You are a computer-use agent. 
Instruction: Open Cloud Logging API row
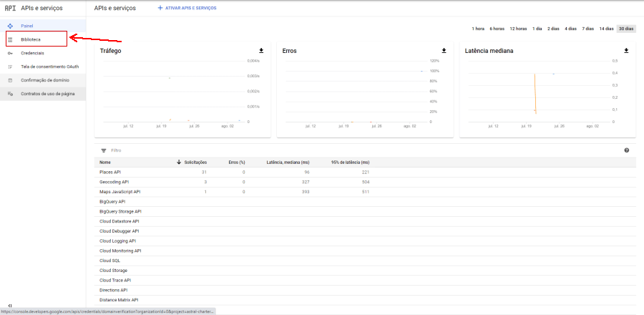[365, 241]
